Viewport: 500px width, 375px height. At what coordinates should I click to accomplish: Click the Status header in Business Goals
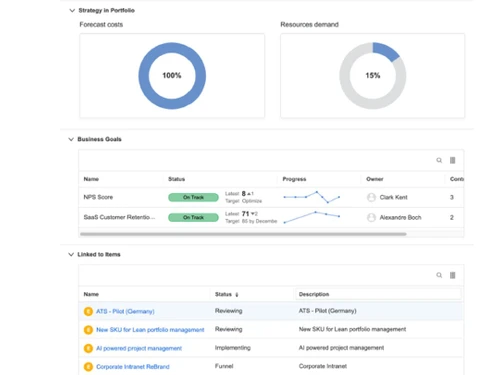(176, 179)
